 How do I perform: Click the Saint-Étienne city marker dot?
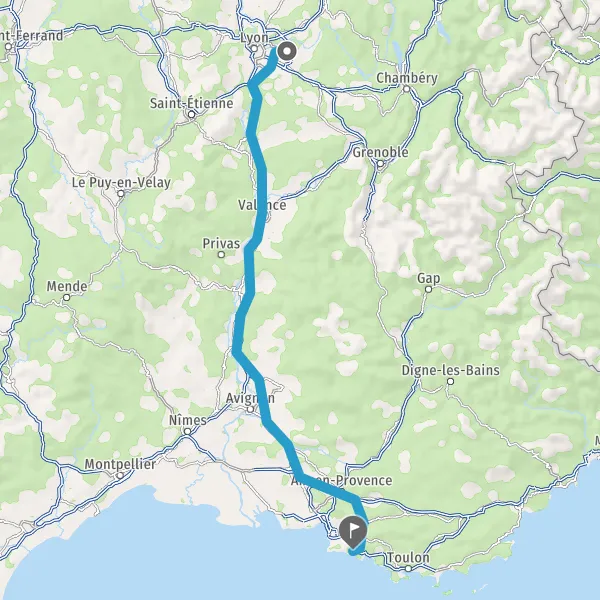pos(191,114)
